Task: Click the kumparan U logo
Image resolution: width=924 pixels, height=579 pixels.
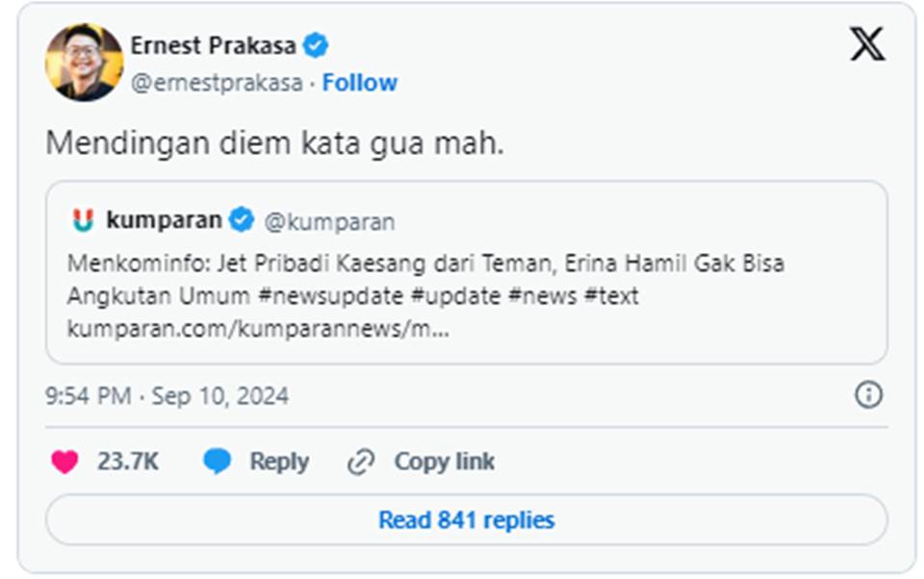Action: pos(85,218)
